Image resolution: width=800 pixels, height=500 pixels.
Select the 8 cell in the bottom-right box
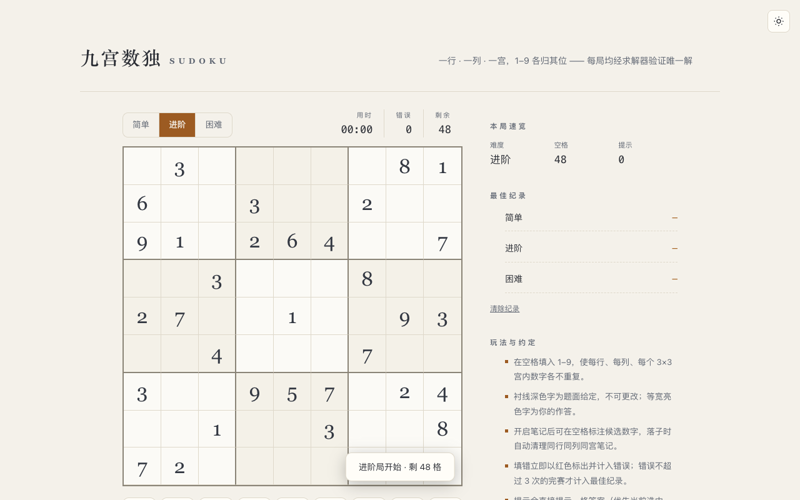pos(442,429)
